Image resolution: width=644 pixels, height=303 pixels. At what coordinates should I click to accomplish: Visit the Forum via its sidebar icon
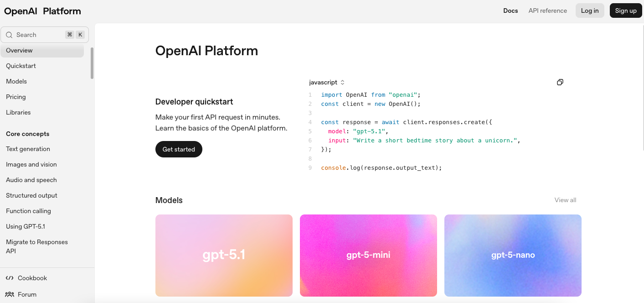tap(10, 294)
